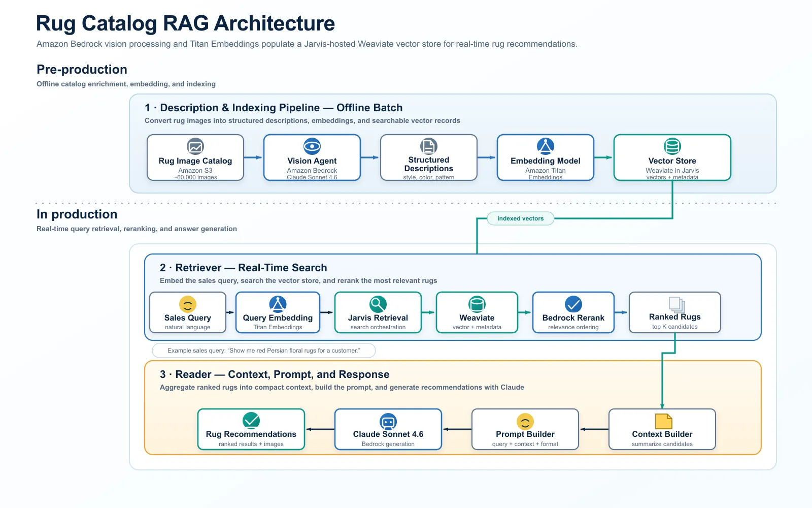Click the Bedrock Rerank checkmark icon
The height and width of the screenshot is (508, 812).
click(x=573, y=304)
